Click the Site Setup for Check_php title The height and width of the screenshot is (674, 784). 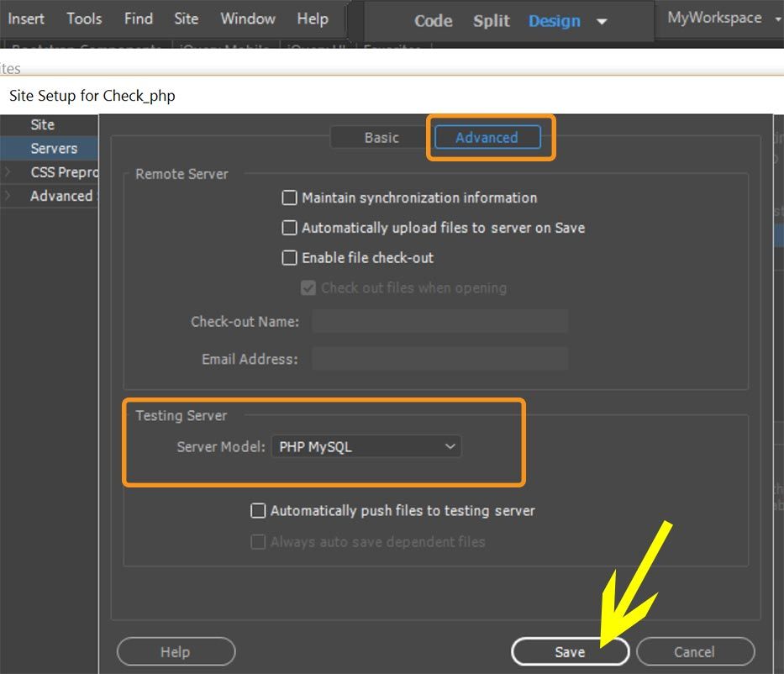[x=92, y=96]
